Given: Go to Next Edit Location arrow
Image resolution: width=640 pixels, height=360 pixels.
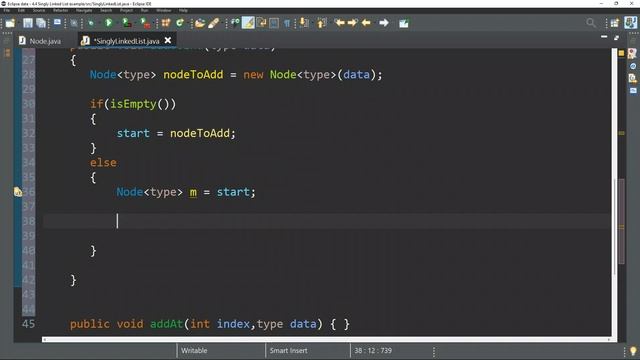Looking at the screenshot, I should coord(352,23).
